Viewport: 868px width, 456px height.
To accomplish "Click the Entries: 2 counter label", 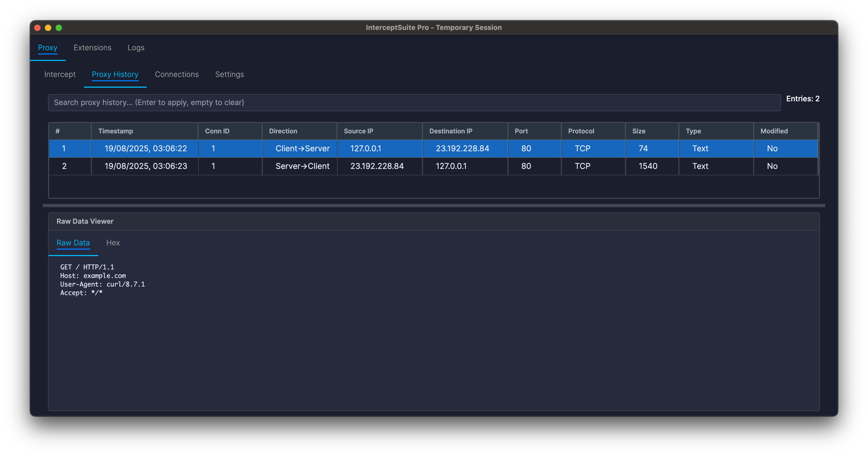I will [804, 98].
